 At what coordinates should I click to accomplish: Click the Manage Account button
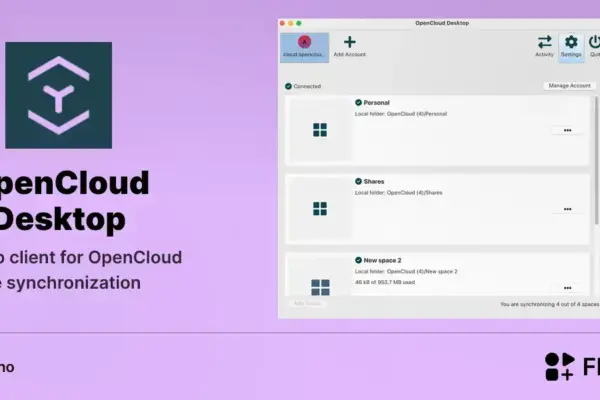coord(569,86)
